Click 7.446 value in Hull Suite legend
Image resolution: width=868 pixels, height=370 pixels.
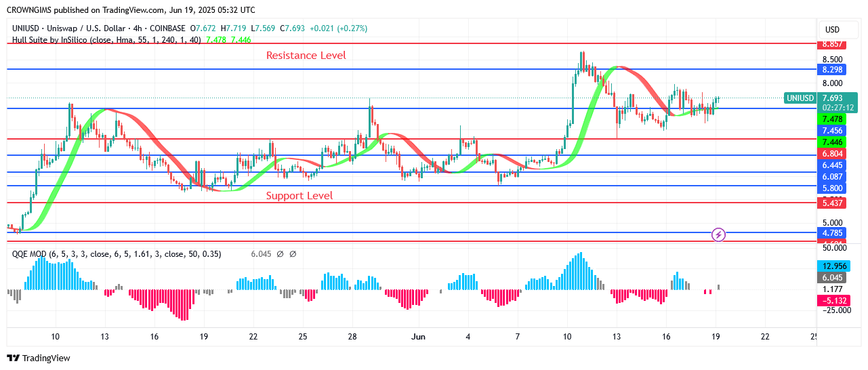(241, 40)
